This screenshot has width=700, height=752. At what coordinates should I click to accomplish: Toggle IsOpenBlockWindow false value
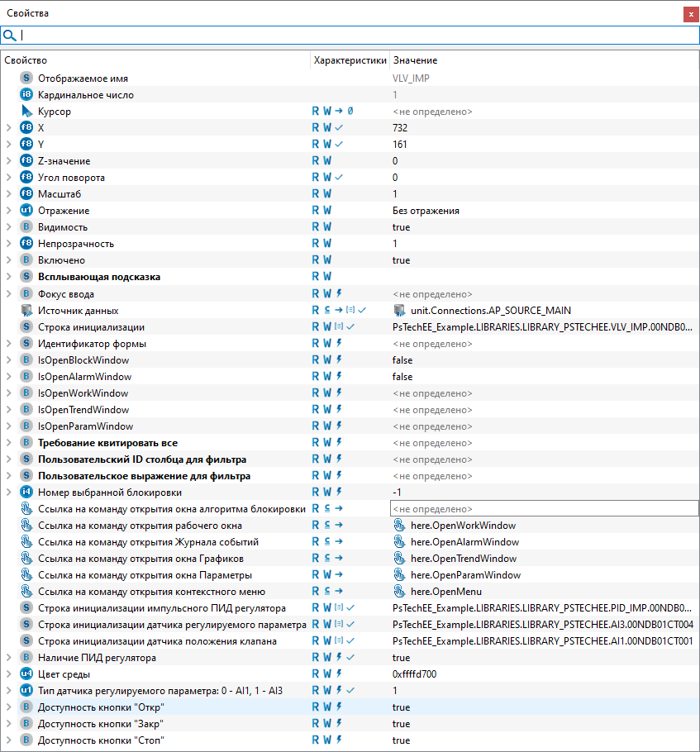click(x=402, y=360)
